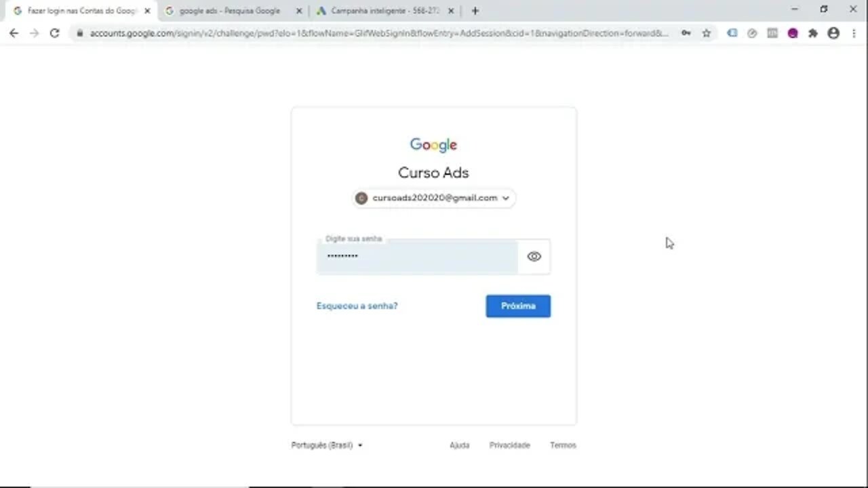
Task: Close the Fazer login tab
Action: [x=147, y=11]
